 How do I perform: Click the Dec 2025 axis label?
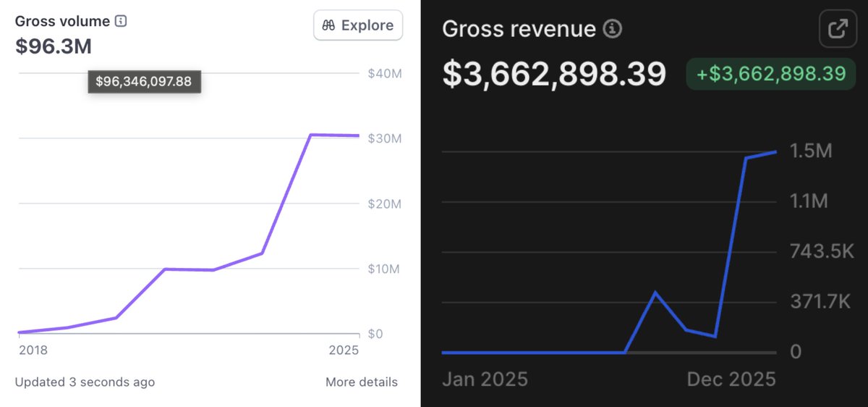[731, 379]
